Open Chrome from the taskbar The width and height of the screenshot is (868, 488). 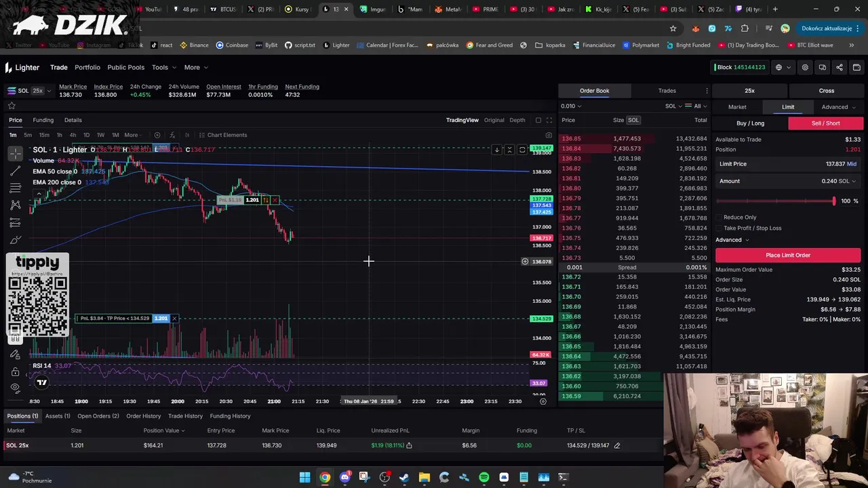[325, 478]
